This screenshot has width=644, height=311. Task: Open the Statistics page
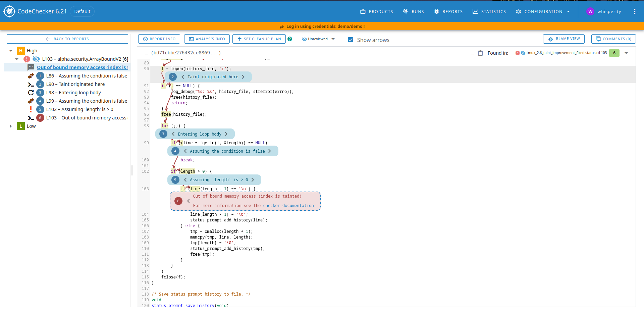point(489,11)
